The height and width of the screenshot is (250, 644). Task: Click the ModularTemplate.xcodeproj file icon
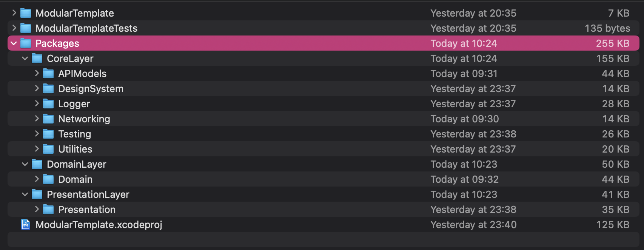tap(26, 225)
